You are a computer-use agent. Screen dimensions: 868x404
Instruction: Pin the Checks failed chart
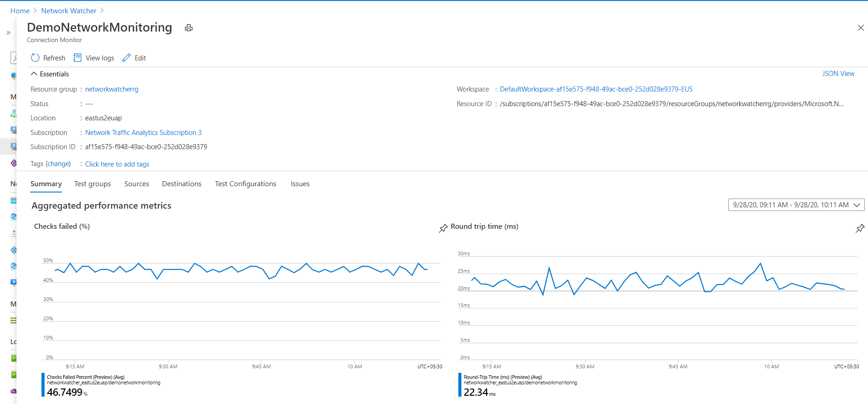(443, 228)
